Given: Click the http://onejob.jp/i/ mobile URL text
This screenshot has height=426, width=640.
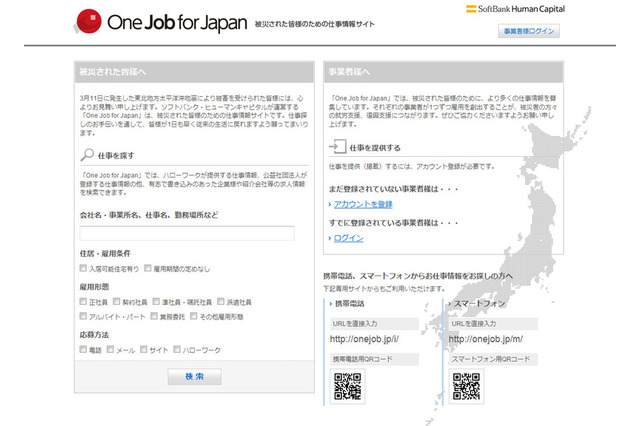Looking at the screenshot, I should click(364, 339).
